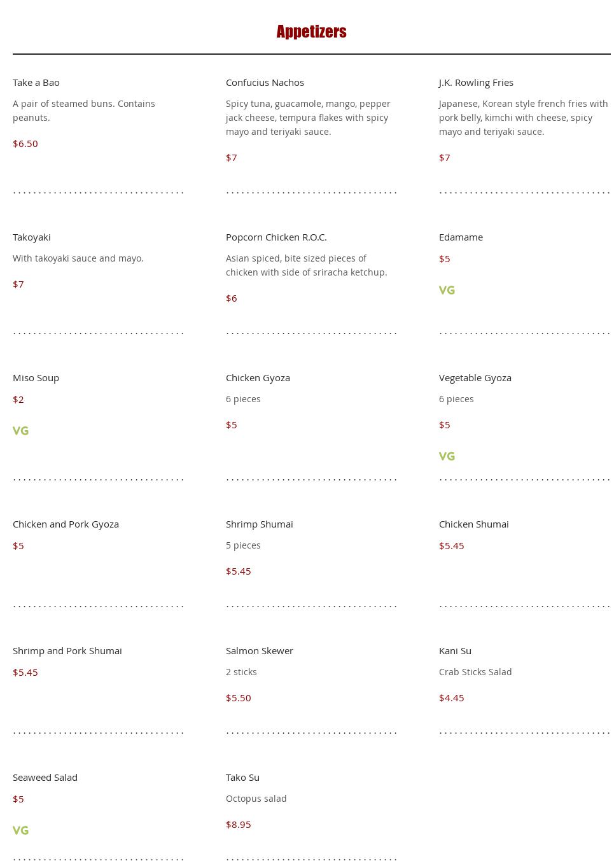This screenshot has height=868, width=614.
Task: Click the $6.50 Take a Bao price
Action: click(x=25, y=144)
